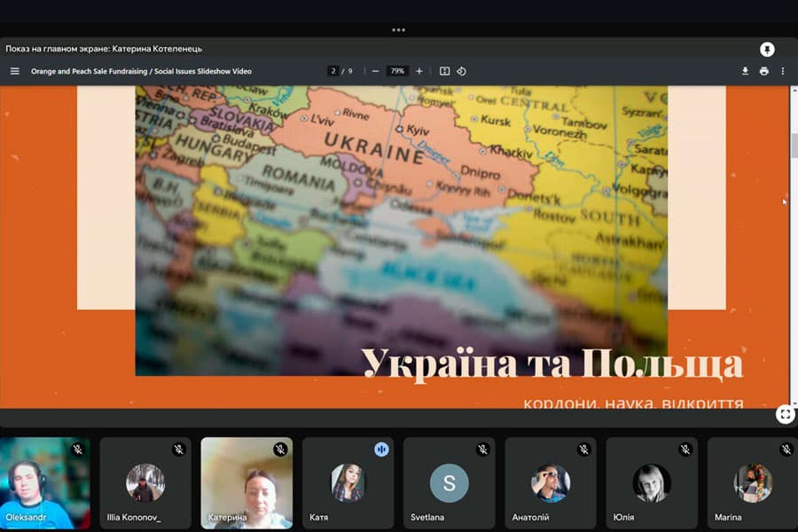Viewport: 798px width, 532px height.
Task: Select Катерина's video tile
Action: click(246, 483)
